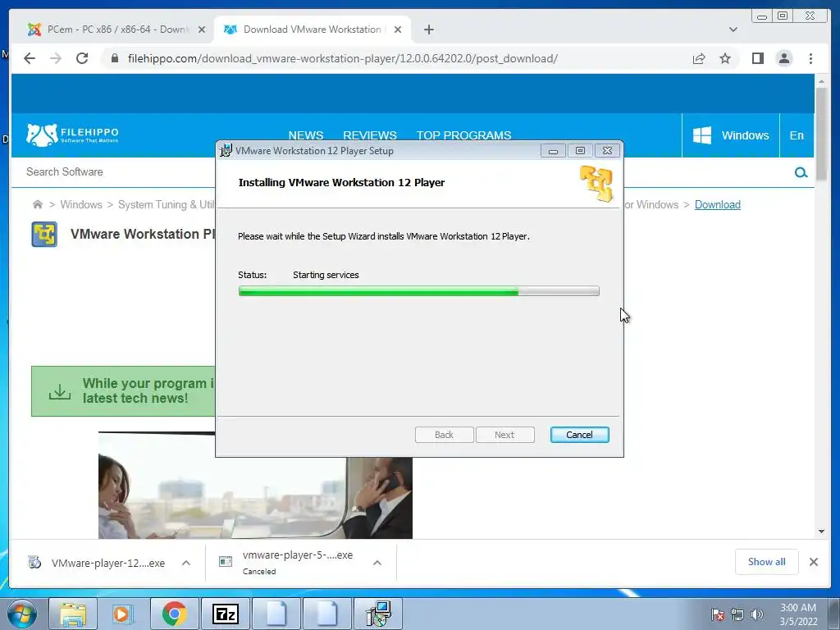Open Chrome three-dot menu
Viewport: 840px width, 630px height.
[x=810, y=58]
